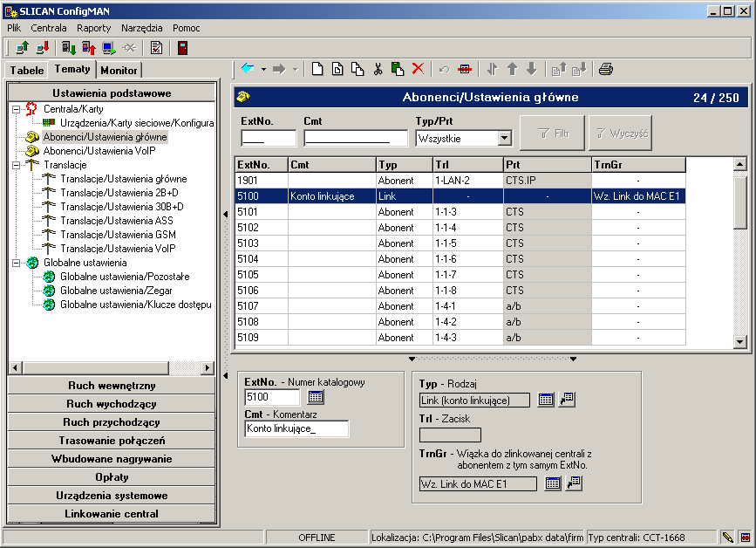Click jump-to-record icon beside TrnGr field
The height and width of the screenshot is (548, 756).
pyautogui.click(x=574, y=483)
